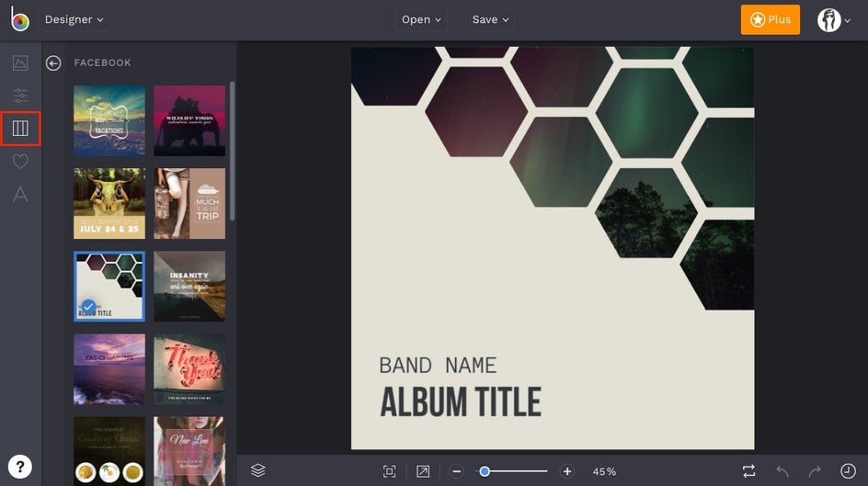This screenshot has width=868, height=486.
Task: Select the neon Thank You template
Action: [x=189, y=369]
